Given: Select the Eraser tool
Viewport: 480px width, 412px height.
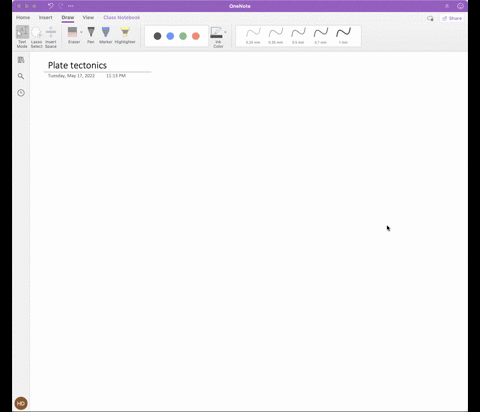Looking at the screenshot, I should click(73, 35).
